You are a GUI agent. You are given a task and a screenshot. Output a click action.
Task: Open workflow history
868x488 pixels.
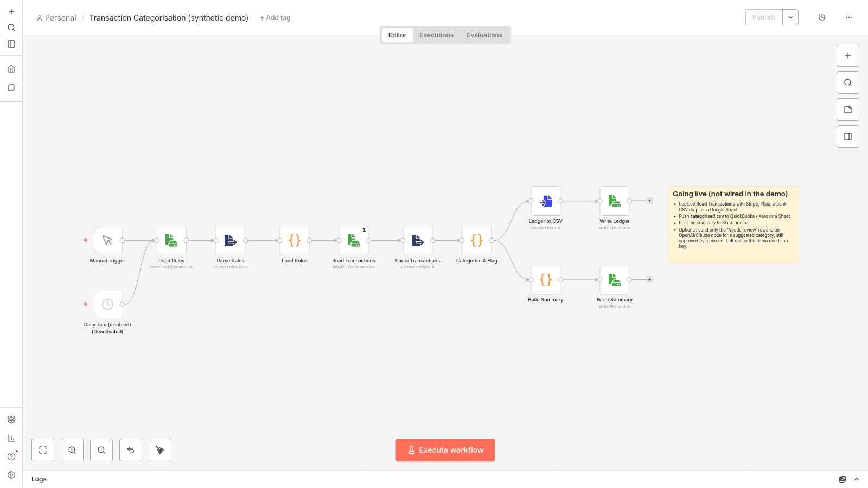[x=822, y=17]
